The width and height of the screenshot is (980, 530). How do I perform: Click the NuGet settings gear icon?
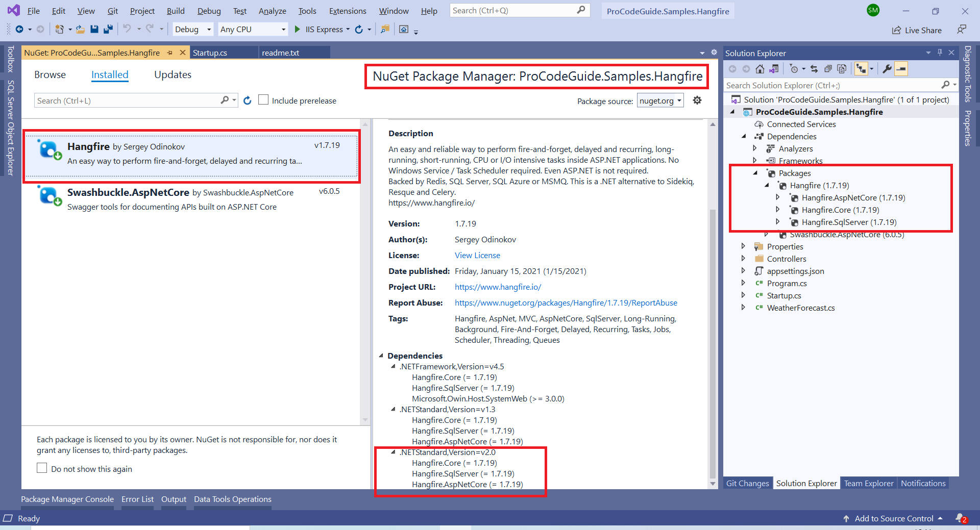[x=697, y=100]
